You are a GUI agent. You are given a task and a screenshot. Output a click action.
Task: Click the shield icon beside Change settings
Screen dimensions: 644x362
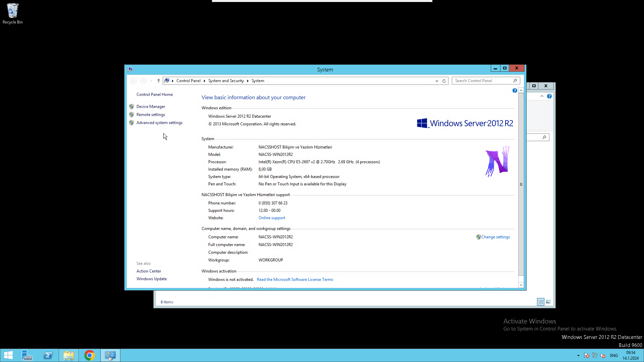[x=478, y=237]
